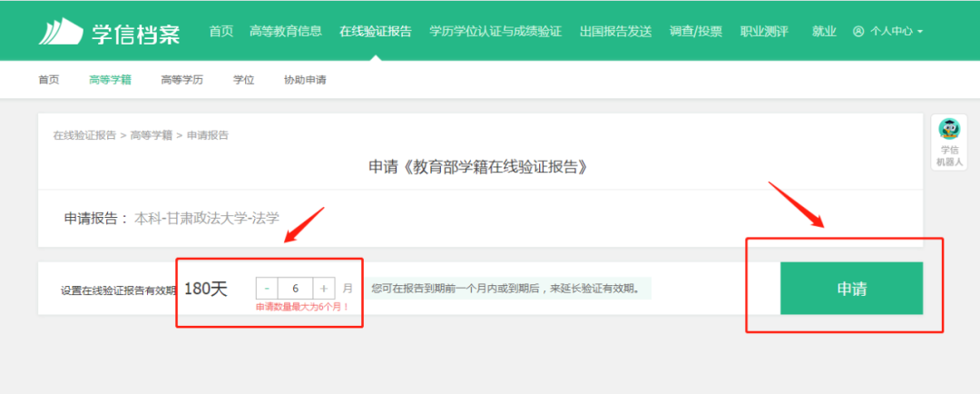Click 高等学籍 breadcrumb link
Viewport: 980px width, 394px height.
(x=152, y=135)
